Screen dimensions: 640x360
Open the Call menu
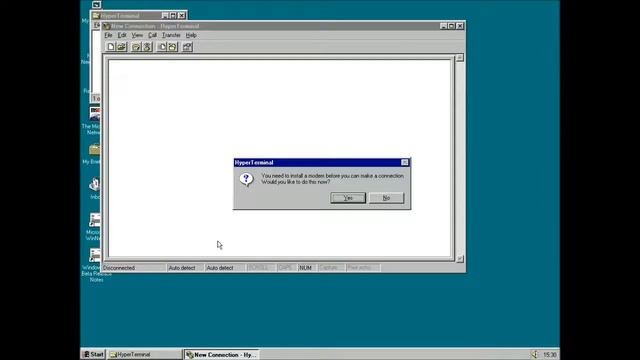(x=152, y=35)
